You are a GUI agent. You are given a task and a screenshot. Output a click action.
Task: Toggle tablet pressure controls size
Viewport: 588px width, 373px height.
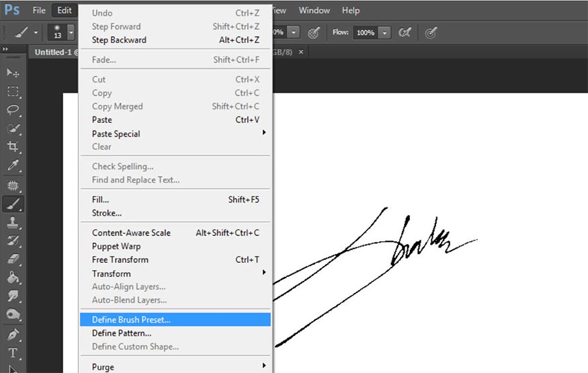pyautogui.click(x=431, y=33)
